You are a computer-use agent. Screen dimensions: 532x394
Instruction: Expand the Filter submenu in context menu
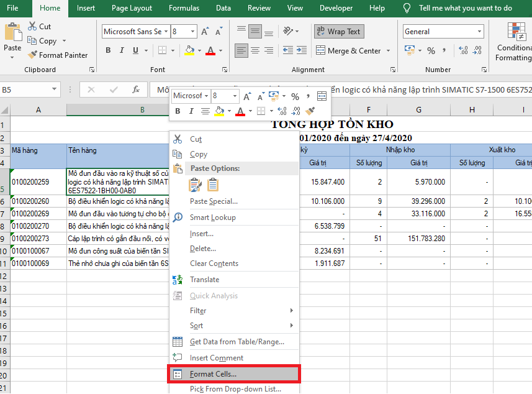pos(242,311)
